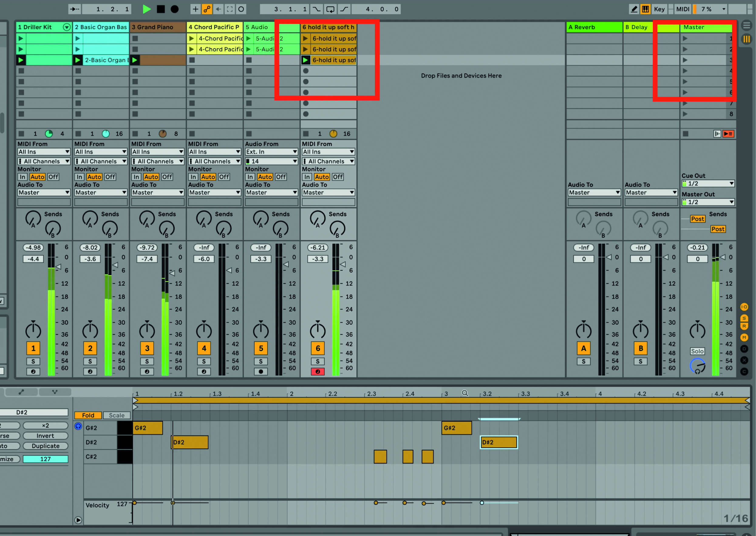Select A Reverb return track header

click(594, 27)
